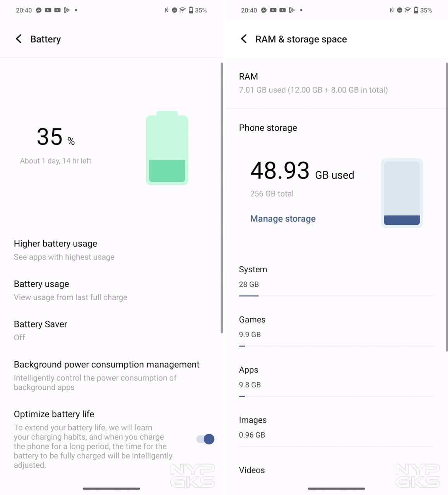This screenshot has height=495, width=448.
Task: Go back from the Battery screen
Action: [18, 39]
